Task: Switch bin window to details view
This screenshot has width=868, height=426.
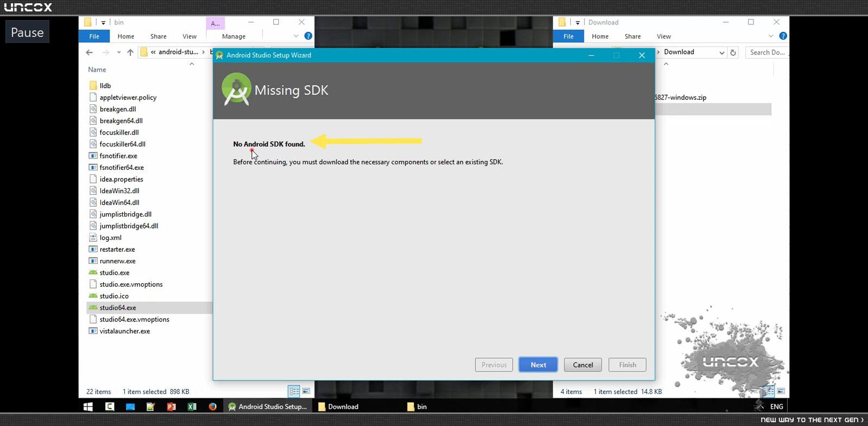Action: point(294,391)
